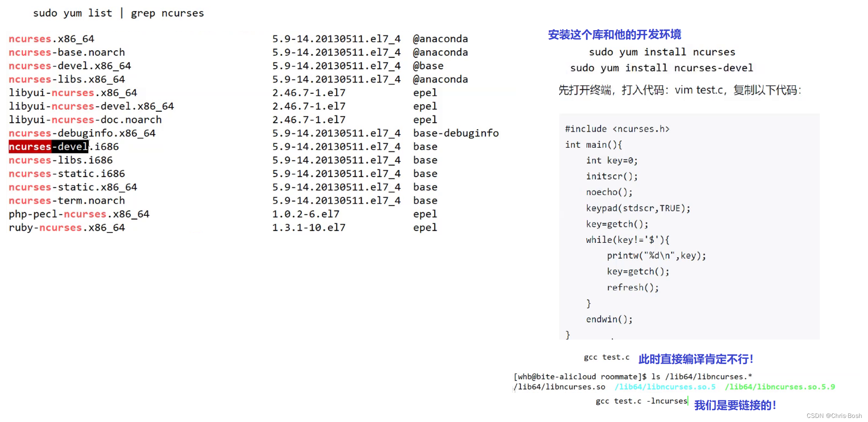Click the ncurses-base.noarch package name
The image size is (868, 422).
click(x=67, y=52)
